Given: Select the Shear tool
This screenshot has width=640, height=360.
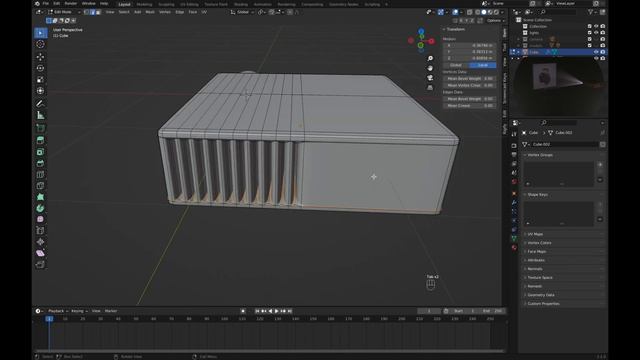Looking at the screenshot, I should [40, 253].
